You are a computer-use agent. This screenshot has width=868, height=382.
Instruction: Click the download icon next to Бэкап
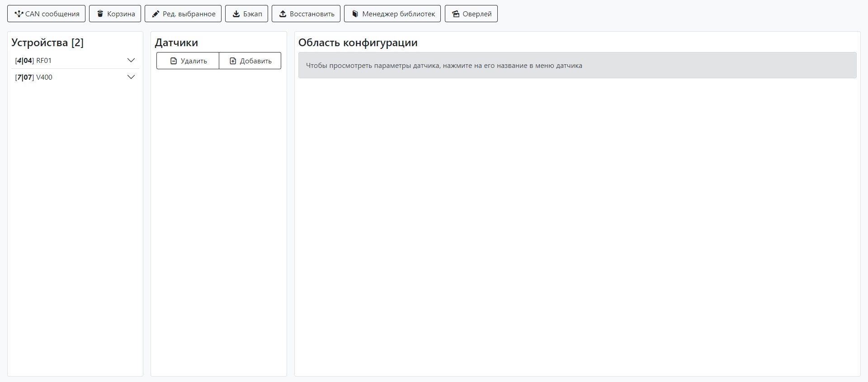236,14
